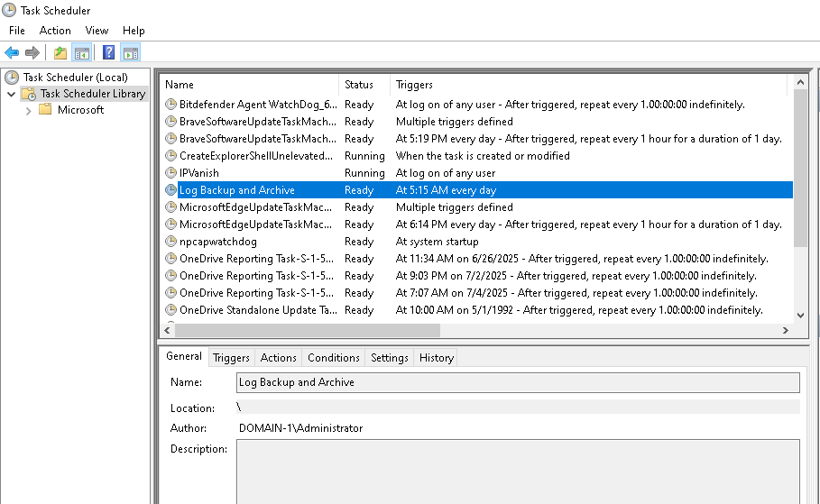Click the Forward arrow toolbar icon
This screenshot has height=504, width=820.
tap(32, 52)
